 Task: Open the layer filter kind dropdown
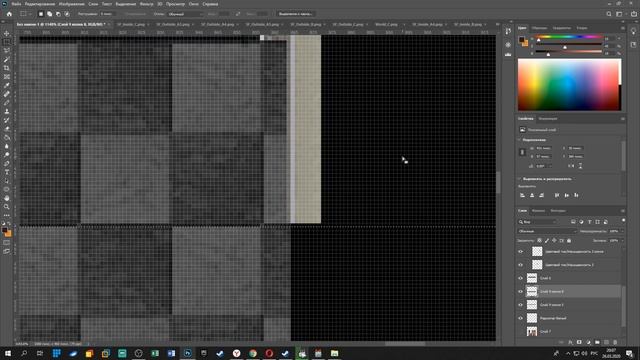538,222
